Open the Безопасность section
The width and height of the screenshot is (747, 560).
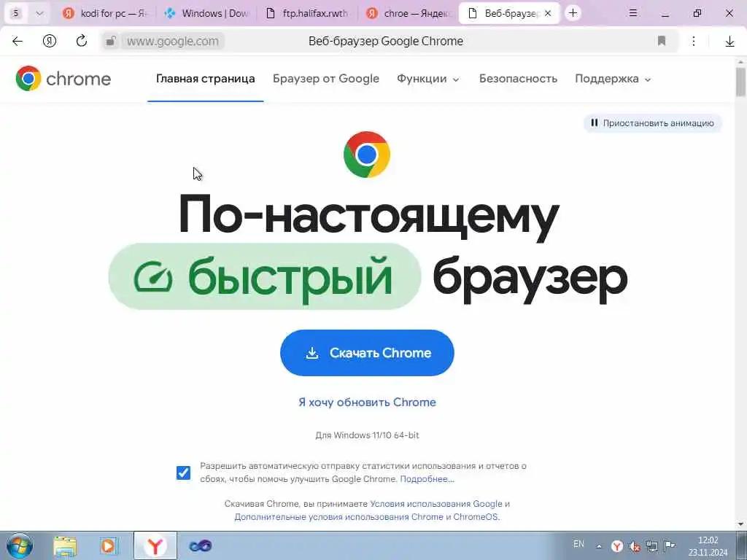(519, 79)
